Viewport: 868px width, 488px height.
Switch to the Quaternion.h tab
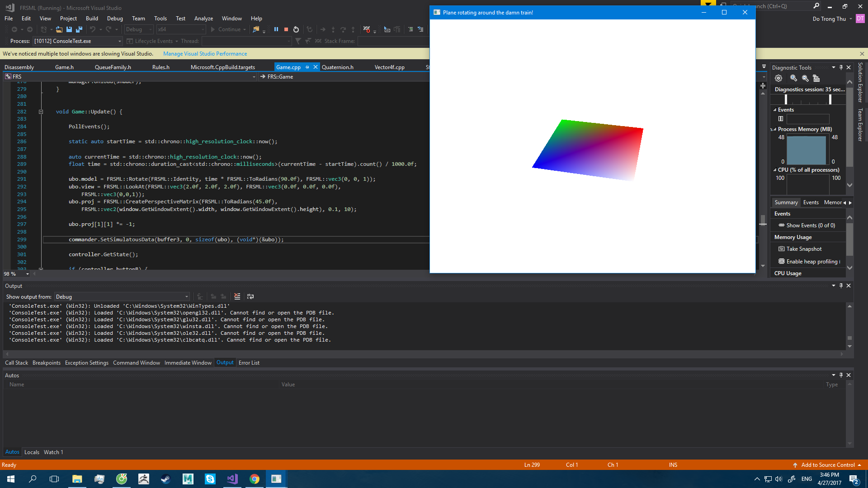(338, 67)
